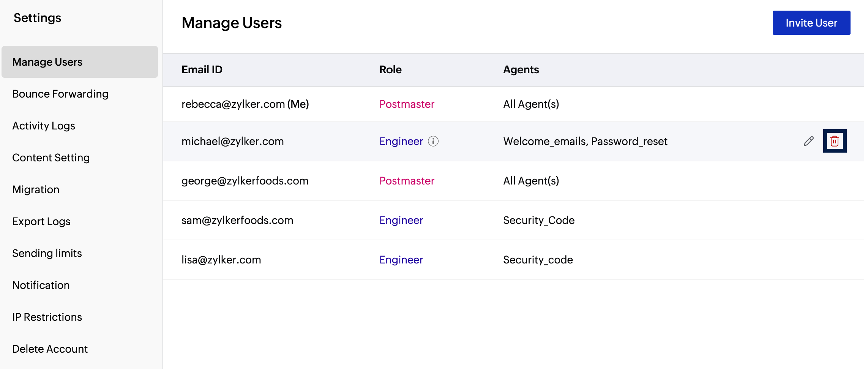Click Postmaster role for rebecca@zylker.com
This screenshot has height=369, width=868.
[x=407, y=104]
